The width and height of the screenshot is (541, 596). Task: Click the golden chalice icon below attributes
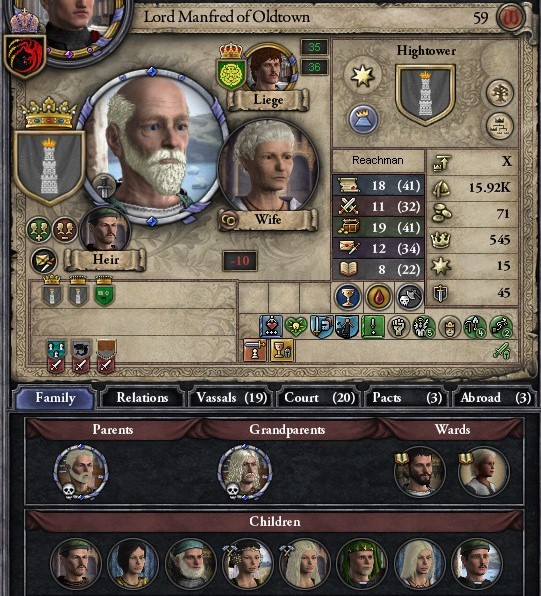348,296
